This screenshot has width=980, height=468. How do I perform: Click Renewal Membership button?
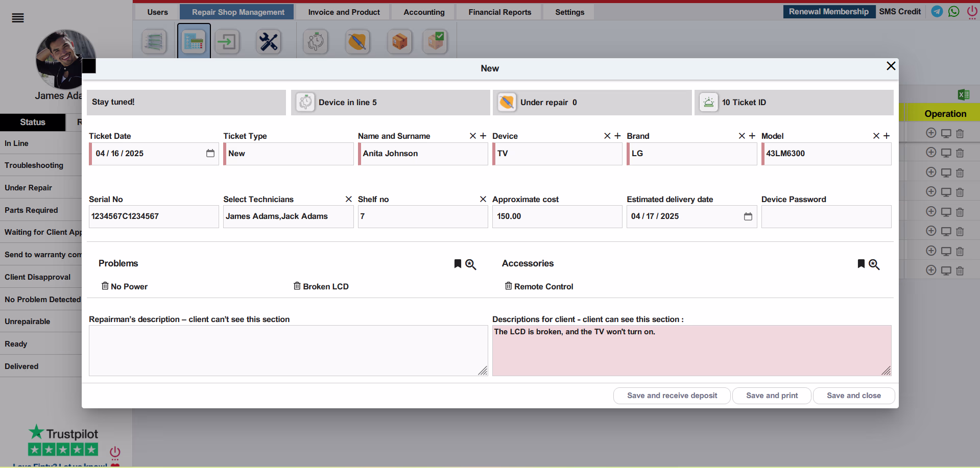point(828,12)
